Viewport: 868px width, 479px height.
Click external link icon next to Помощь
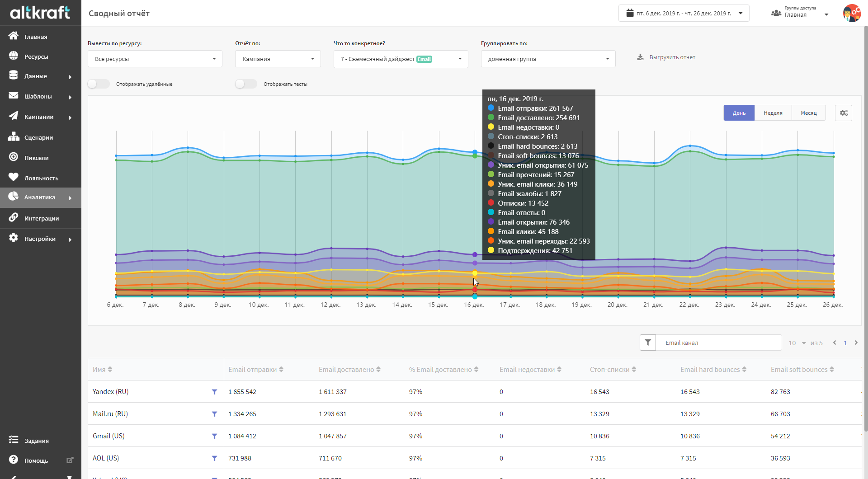70,460
